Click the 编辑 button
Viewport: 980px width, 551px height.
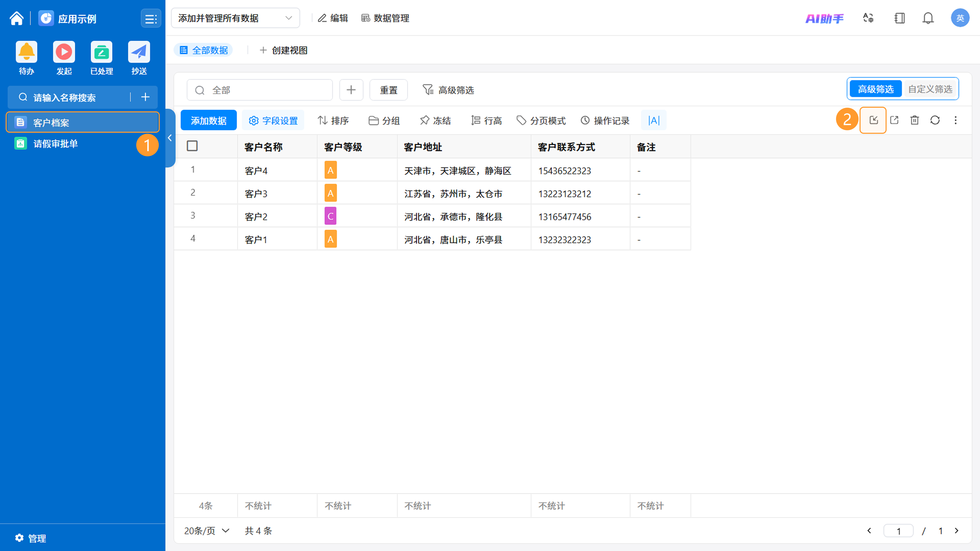click(x=333, y=18)
